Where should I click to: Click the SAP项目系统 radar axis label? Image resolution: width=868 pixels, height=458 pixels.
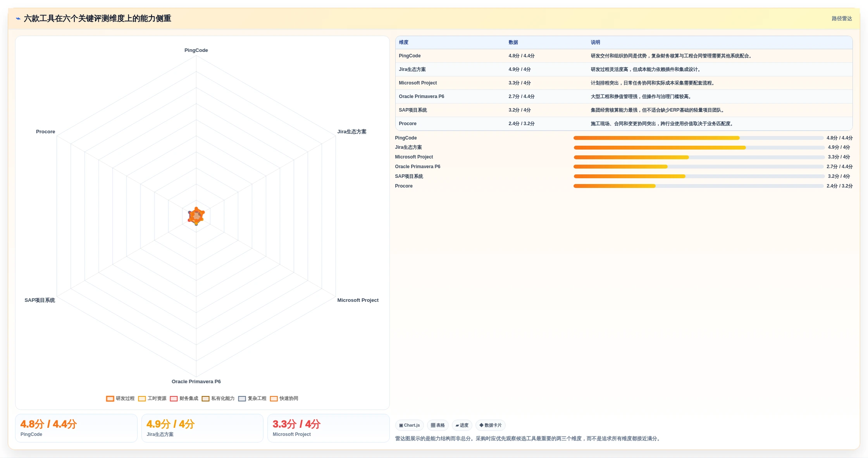(40, 300)
